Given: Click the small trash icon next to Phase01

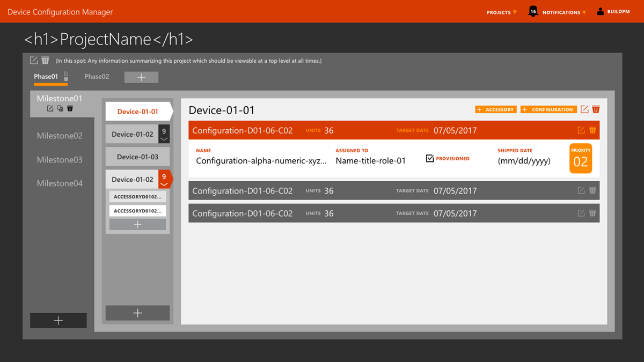Looking at the screenshot, I should tap(66, 79).
